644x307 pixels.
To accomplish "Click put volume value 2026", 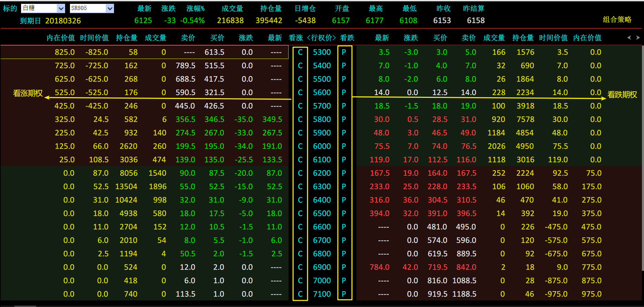I will pyautogui.click(x=496, y=146).
